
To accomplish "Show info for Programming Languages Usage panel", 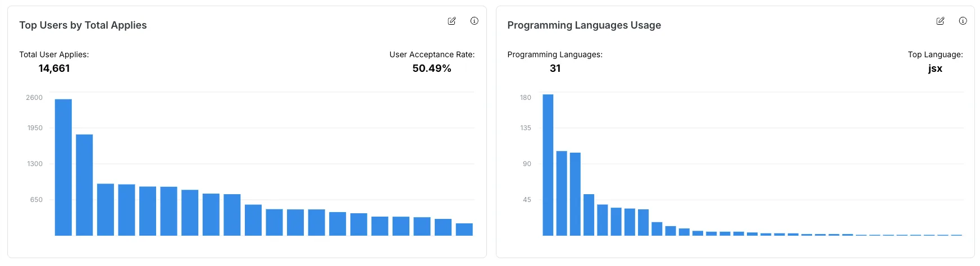I will pos(963,21).
